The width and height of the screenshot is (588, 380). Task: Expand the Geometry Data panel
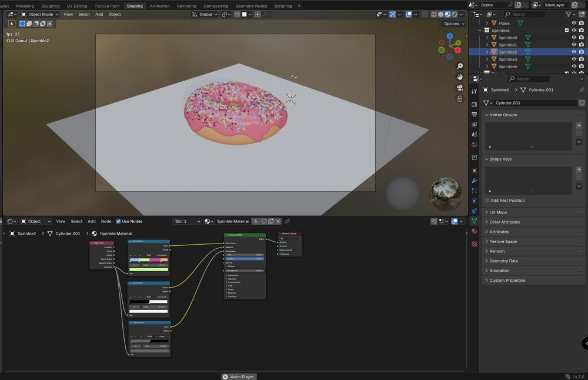pos(504,261)
